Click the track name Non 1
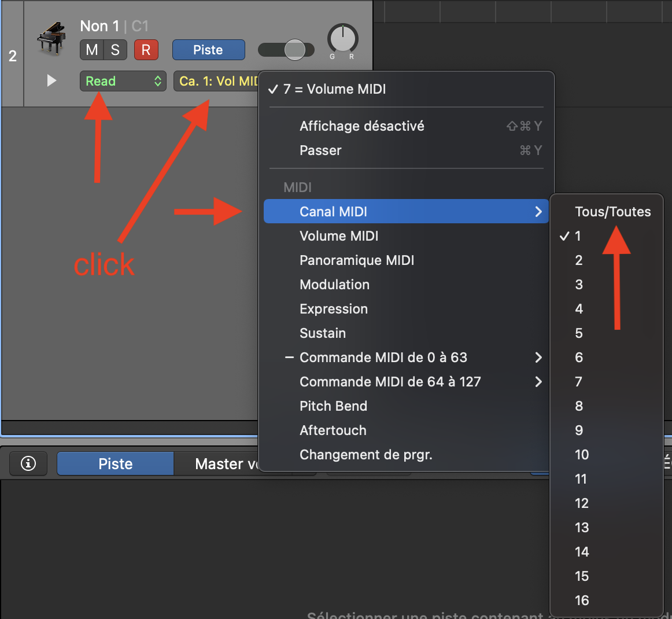The image size is (672, 619). point(99,26)
